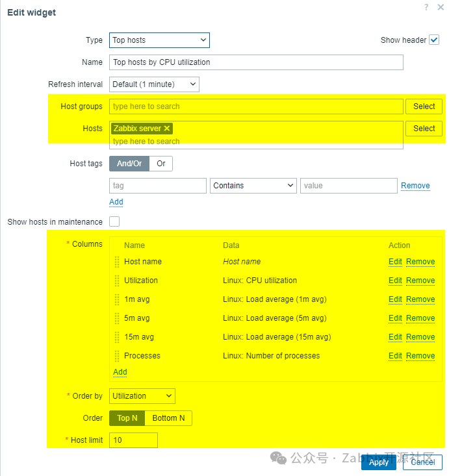Focus the Host groups search field
This screenshot has height=476, width=449.
[256, 106]
